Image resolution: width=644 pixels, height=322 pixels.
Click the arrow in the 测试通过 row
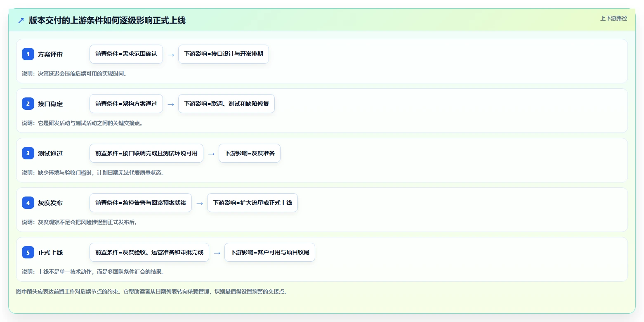pyautogui.click(x=211, y=154)
